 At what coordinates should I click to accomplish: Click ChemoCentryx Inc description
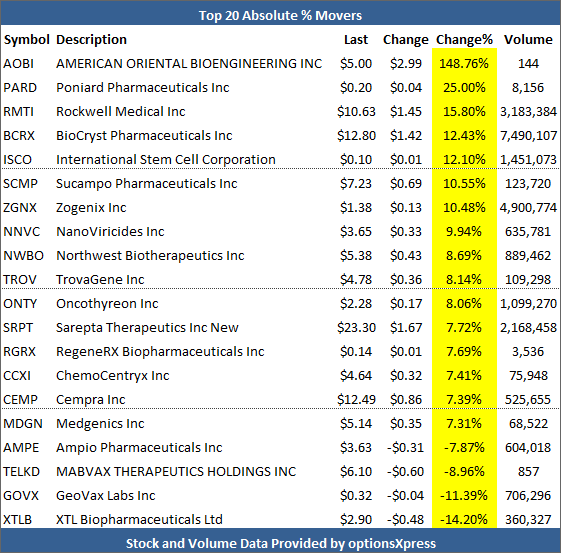click(x=113, y=375)
